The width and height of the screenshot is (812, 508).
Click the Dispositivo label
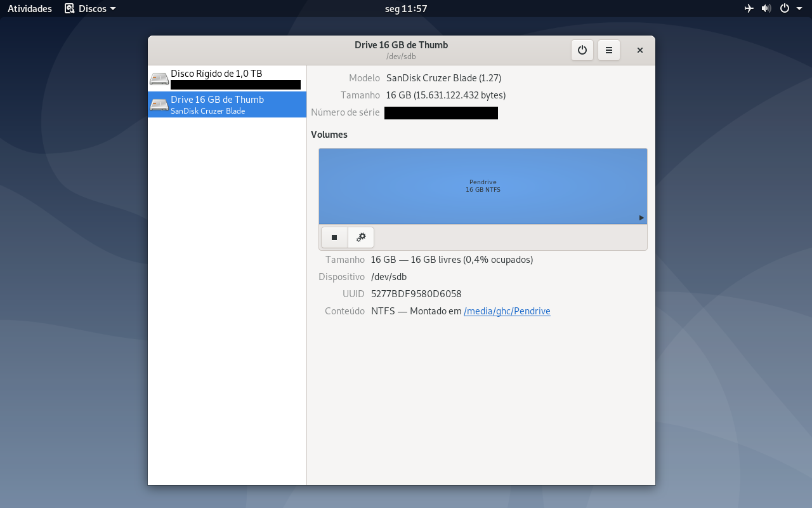point(341,277)
